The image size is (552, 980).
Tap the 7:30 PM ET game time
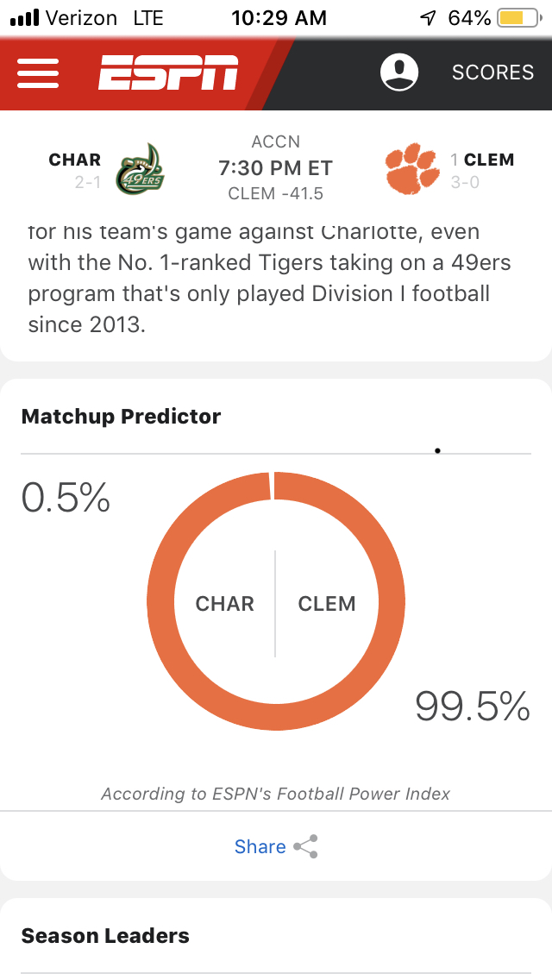(x=275, y=167)
